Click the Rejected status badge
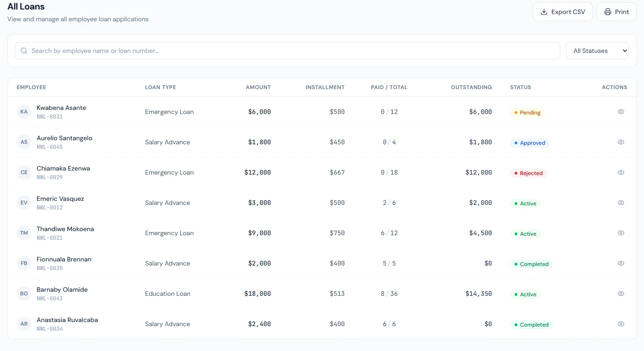 pos(528,173)
